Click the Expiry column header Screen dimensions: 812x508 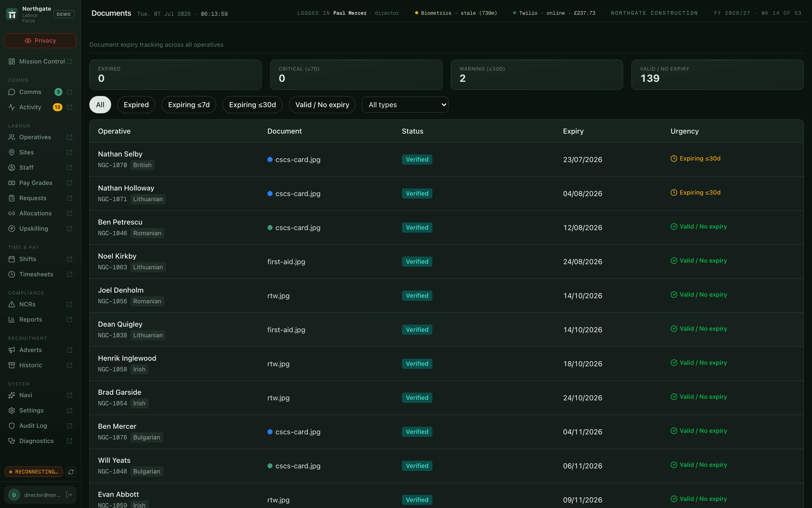(x=573, y=131)
